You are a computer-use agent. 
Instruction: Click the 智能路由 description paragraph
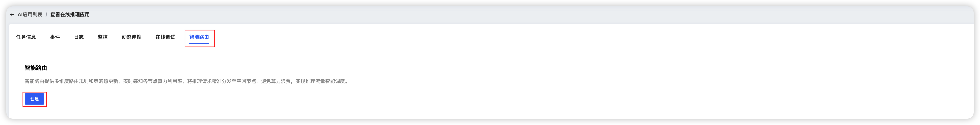(x=186, y=81)
